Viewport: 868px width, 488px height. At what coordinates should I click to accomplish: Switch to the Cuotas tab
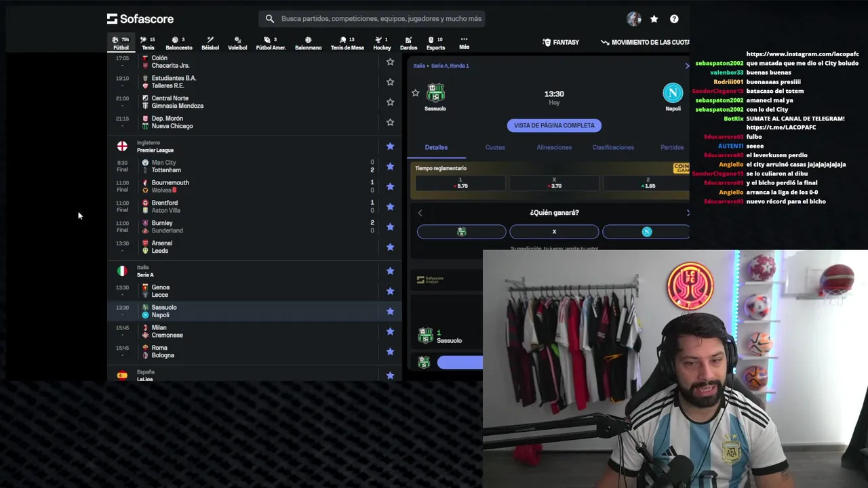495,147
